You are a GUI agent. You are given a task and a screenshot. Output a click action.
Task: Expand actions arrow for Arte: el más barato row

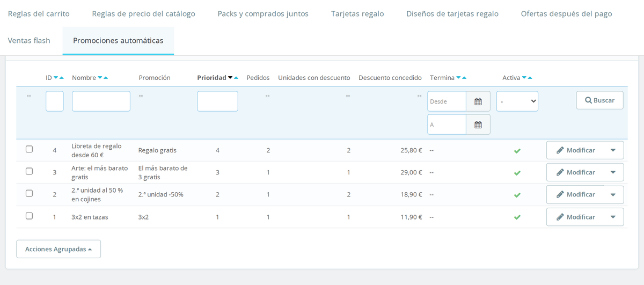(613, 172)
